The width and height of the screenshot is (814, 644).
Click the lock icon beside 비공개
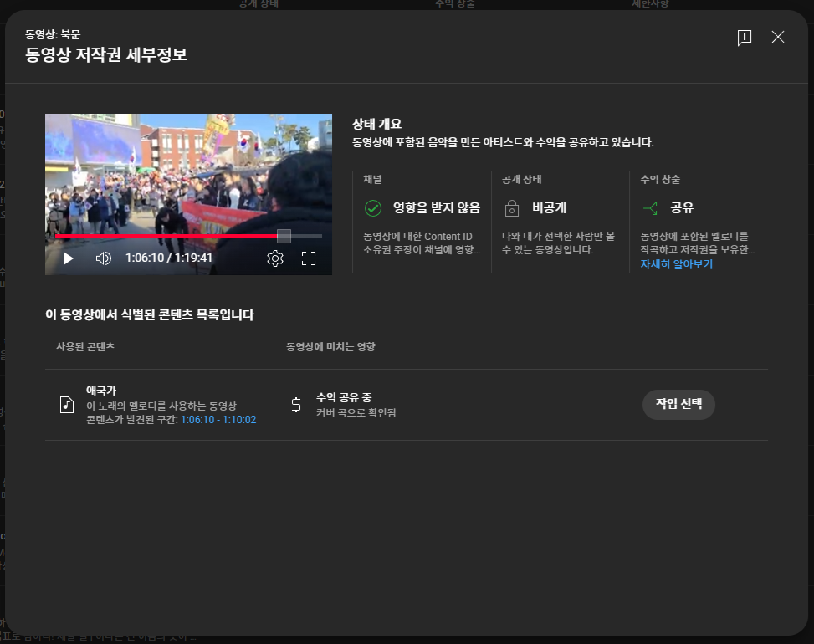[512, 208]
